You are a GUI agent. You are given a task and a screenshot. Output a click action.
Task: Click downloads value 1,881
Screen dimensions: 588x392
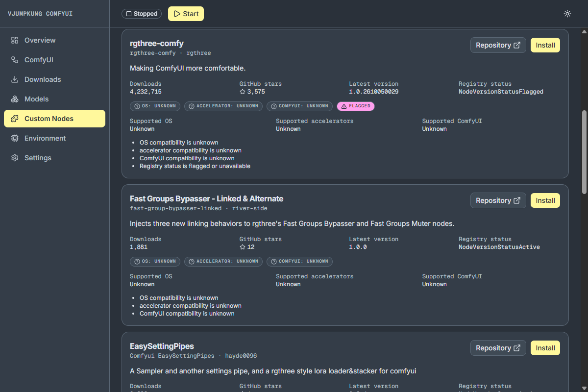tap(139, 247)
